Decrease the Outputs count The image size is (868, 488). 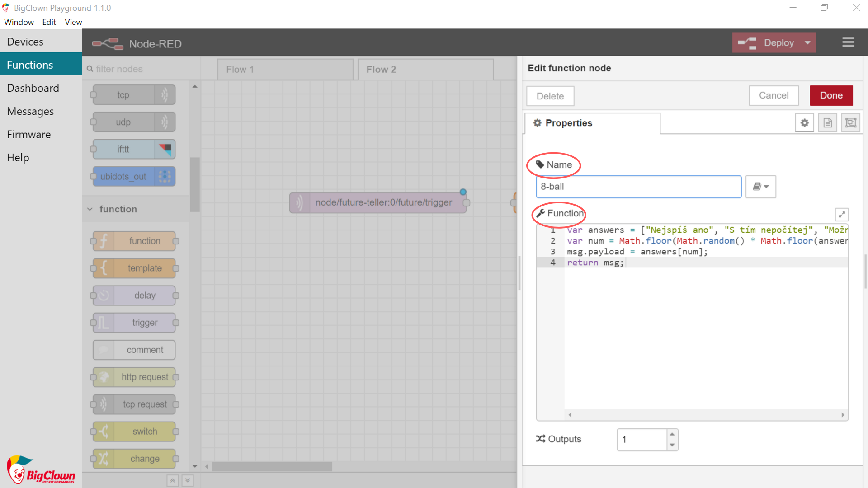tap(672, 445)
